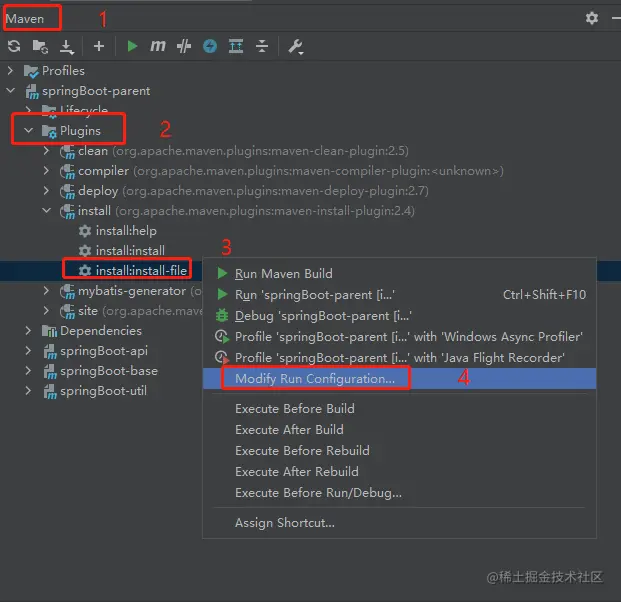Click the gear icon beside install:help

85,231
